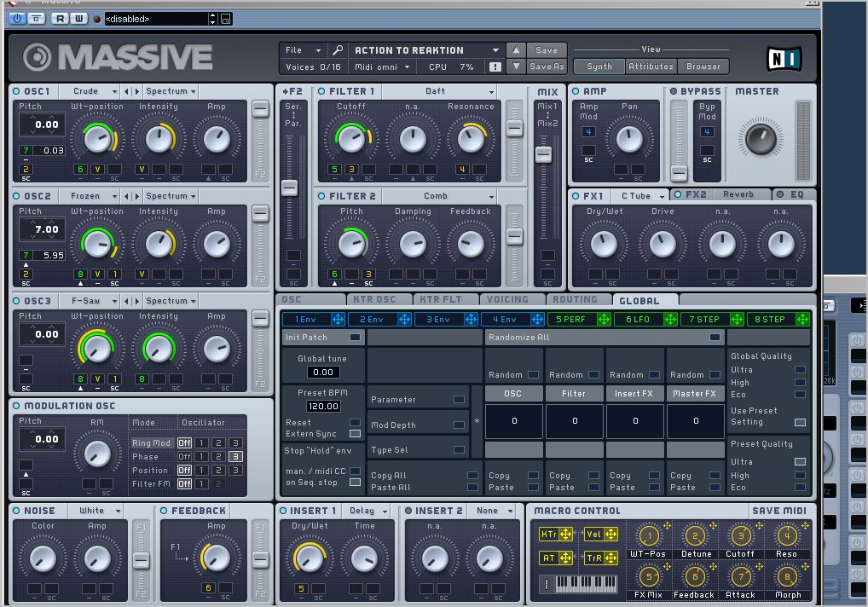Toggle Global Quality Ultra checkbox
The image size is (868, 607).
[800, 370]
